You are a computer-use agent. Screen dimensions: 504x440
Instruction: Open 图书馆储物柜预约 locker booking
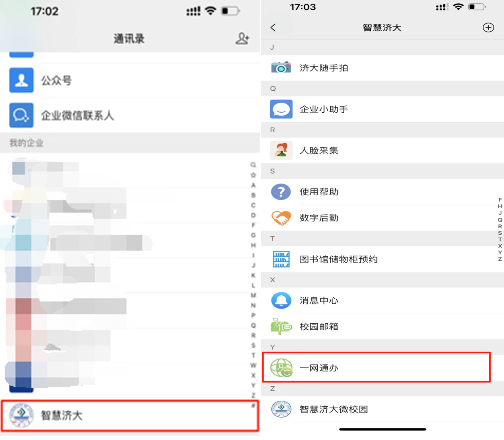(382, 259)
